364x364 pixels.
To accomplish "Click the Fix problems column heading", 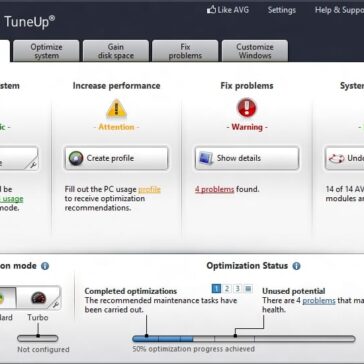I will tap(247, 86).
